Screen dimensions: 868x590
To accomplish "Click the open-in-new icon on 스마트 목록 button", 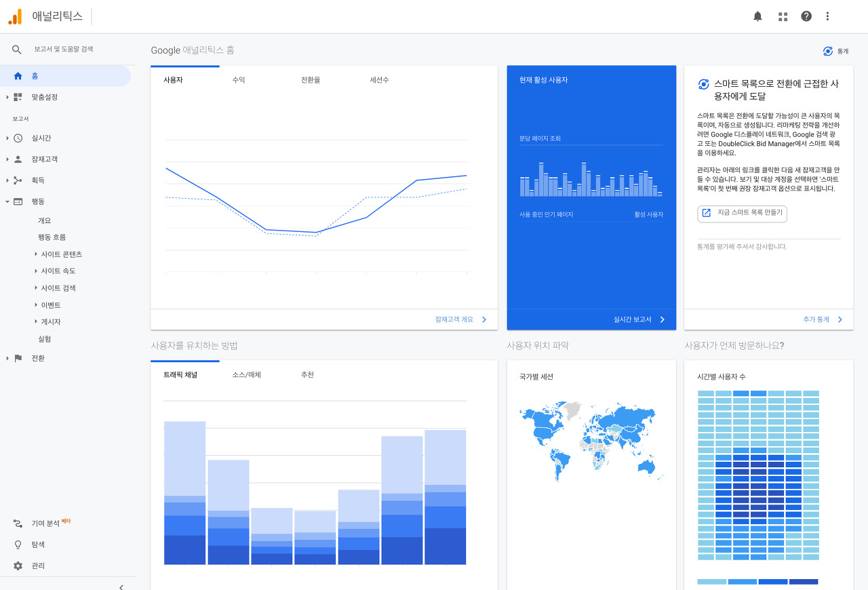I will point(706,213).
